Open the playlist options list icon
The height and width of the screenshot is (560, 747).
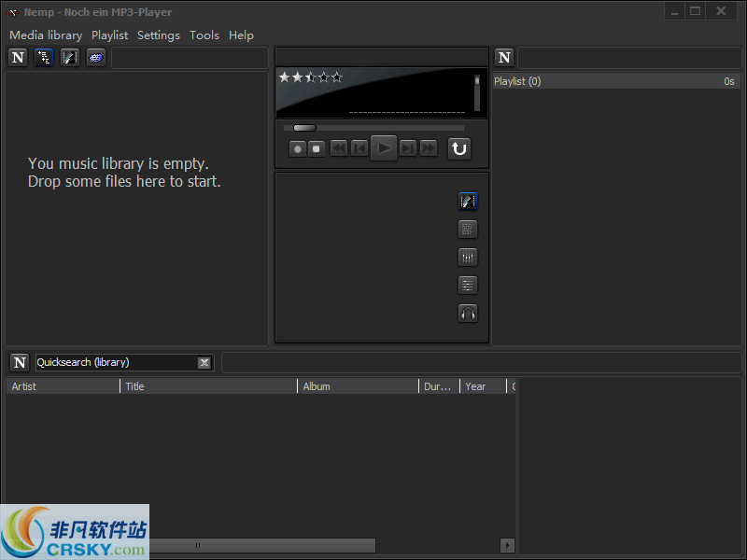[x=467, y=285]
